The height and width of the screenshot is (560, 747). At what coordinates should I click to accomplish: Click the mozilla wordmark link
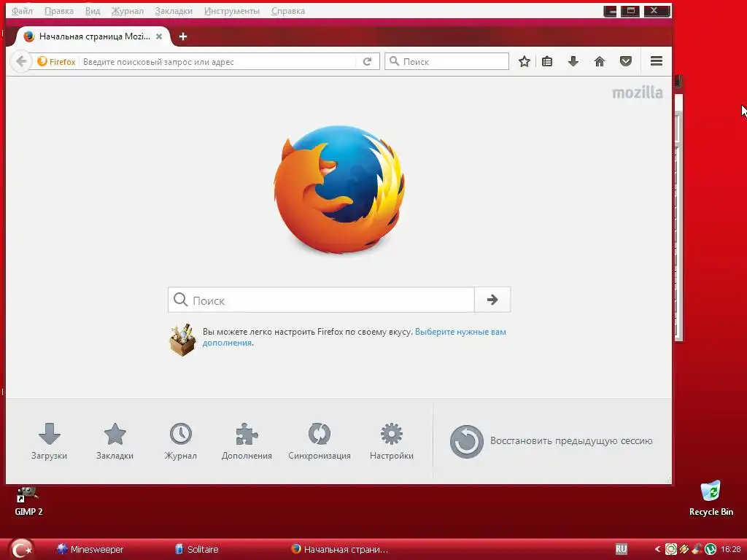[x=637, y=93]
